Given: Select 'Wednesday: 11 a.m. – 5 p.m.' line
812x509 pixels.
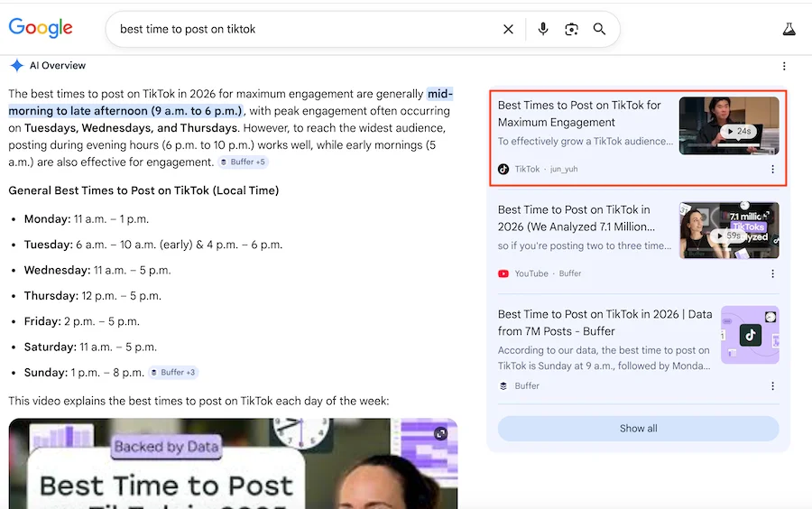Looking at the screenshot, I should point(97,270).
